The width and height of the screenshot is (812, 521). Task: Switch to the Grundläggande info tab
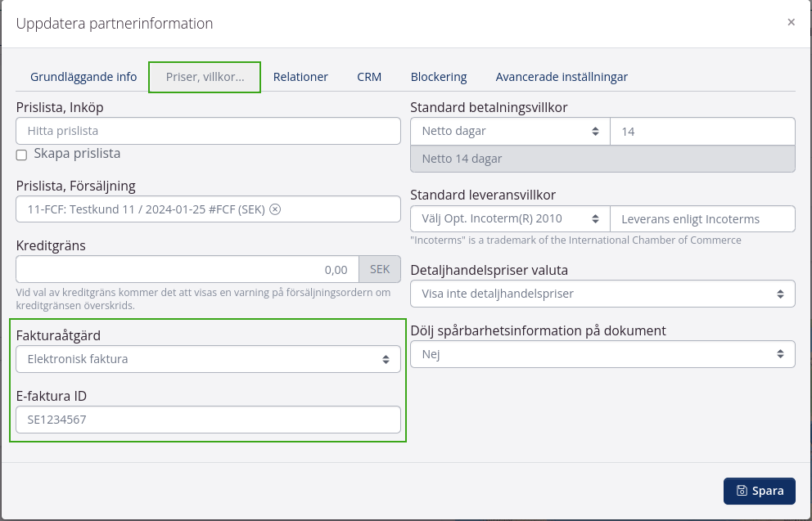point(83,77)
